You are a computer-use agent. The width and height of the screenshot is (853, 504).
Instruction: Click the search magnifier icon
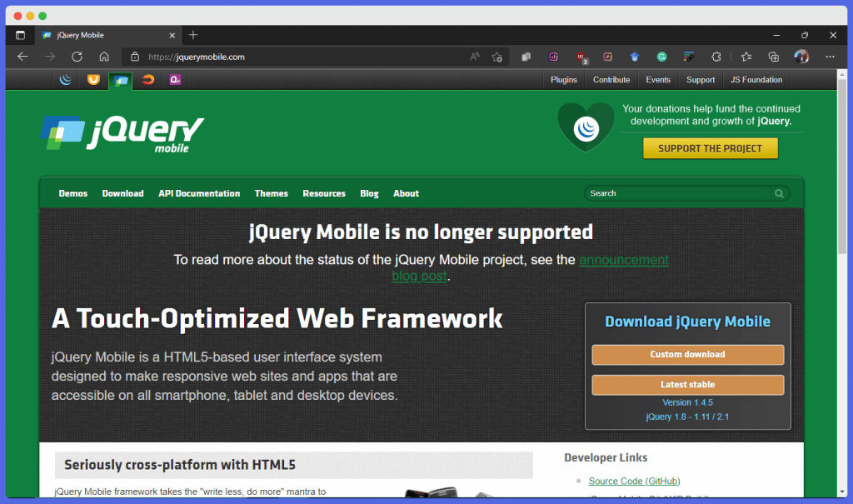(780, 193)
